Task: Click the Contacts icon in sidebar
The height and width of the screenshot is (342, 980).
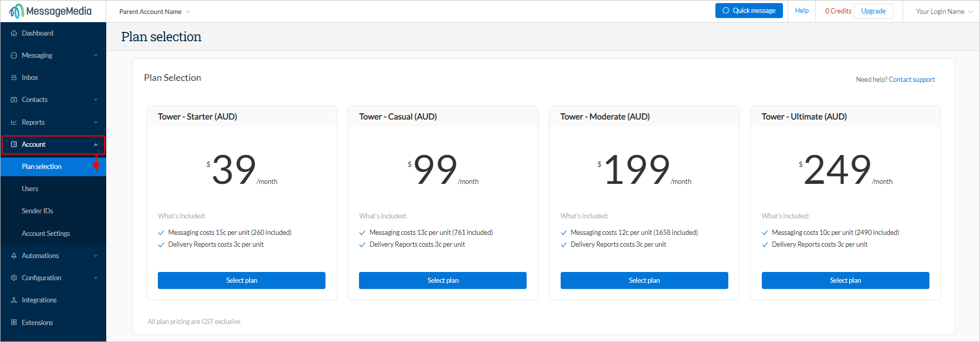Action: [14, 99]
